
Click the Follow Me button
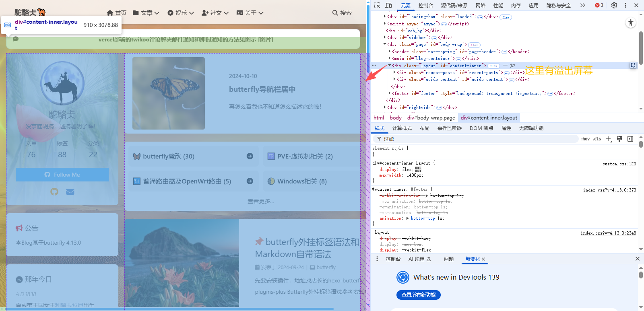62,175
